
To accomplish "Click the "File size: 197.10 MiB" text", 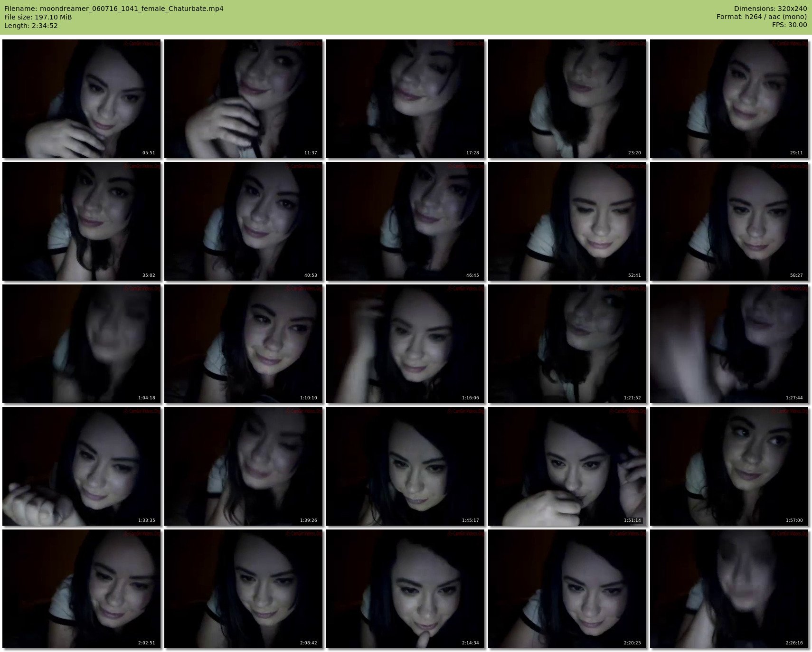I will tap(38, 17).
